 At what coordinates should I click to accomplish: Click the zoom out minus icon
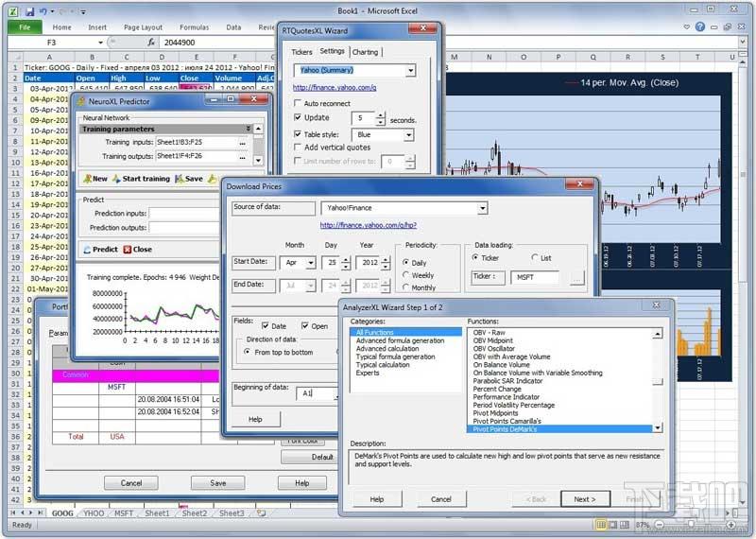point(660,525)
